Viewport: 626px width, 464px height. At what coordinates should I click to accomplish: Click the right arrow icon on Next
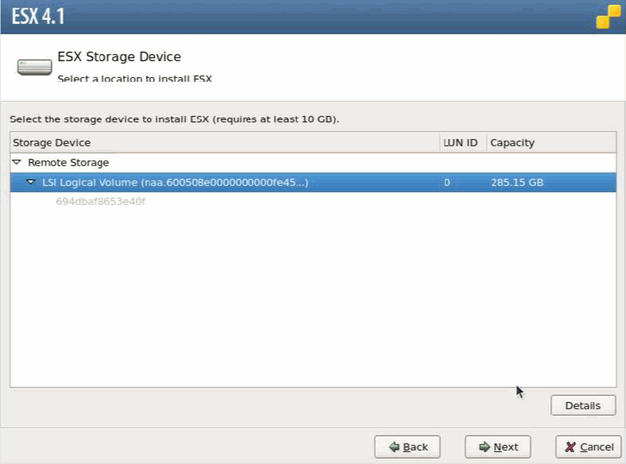484,447
